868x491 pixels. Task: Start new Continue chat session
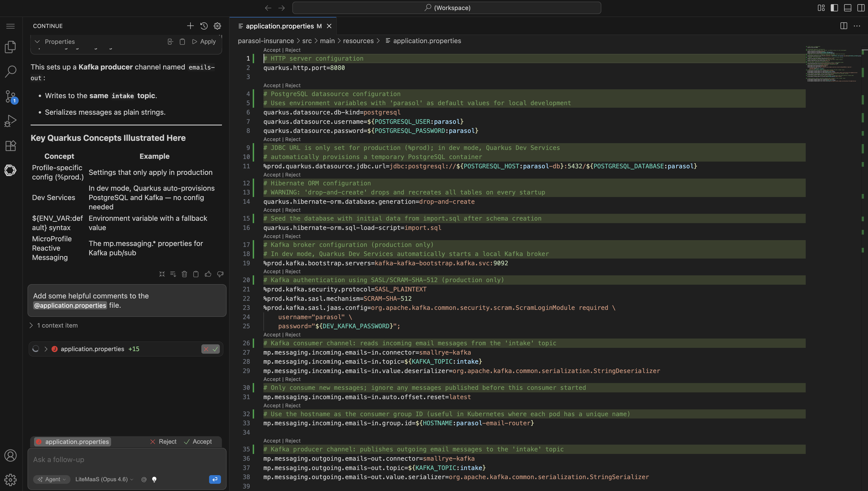[190, 26]
